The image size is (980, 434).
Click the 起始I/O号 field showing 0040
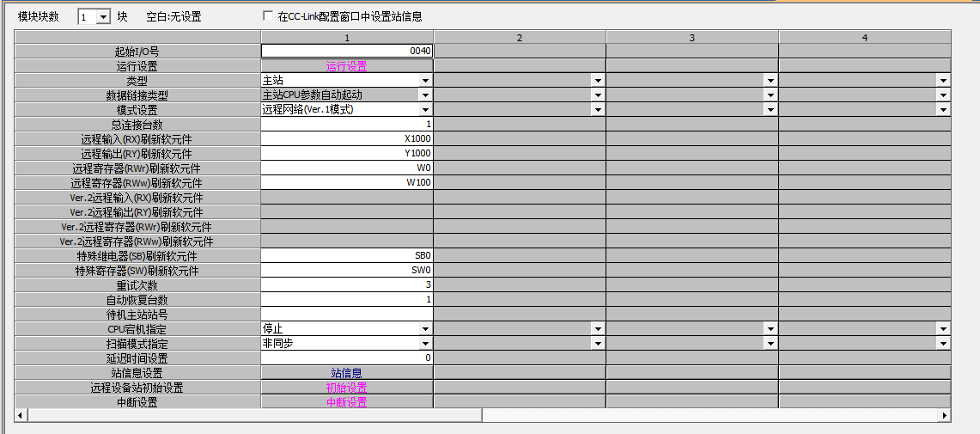(x=346, y=51)
